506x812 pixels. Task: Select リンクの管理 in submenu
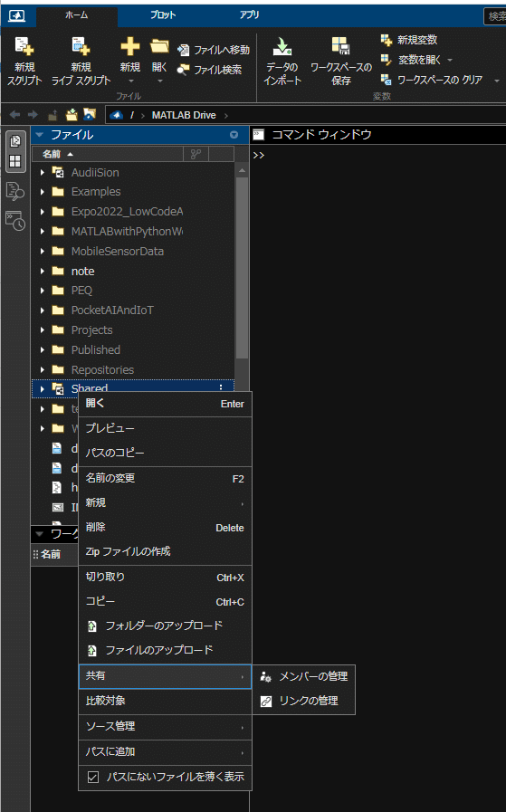click(x=304, y=702)
